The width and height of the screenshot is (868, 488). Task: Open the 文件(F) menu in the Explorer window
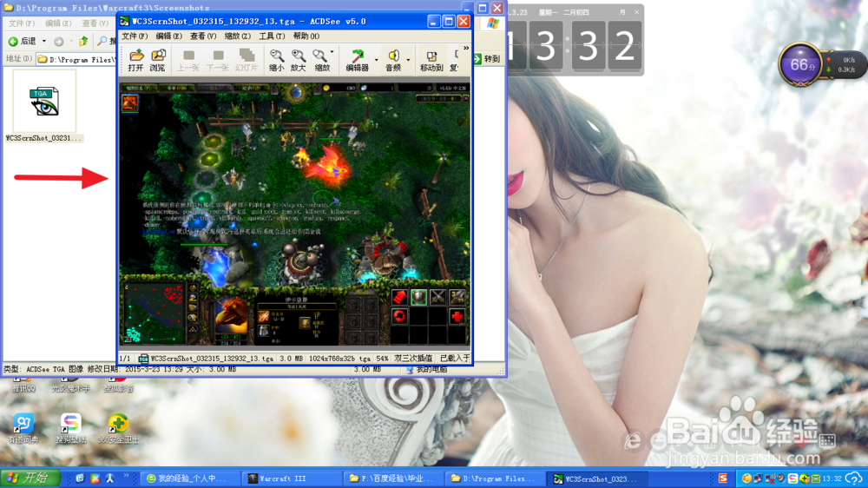22,23
